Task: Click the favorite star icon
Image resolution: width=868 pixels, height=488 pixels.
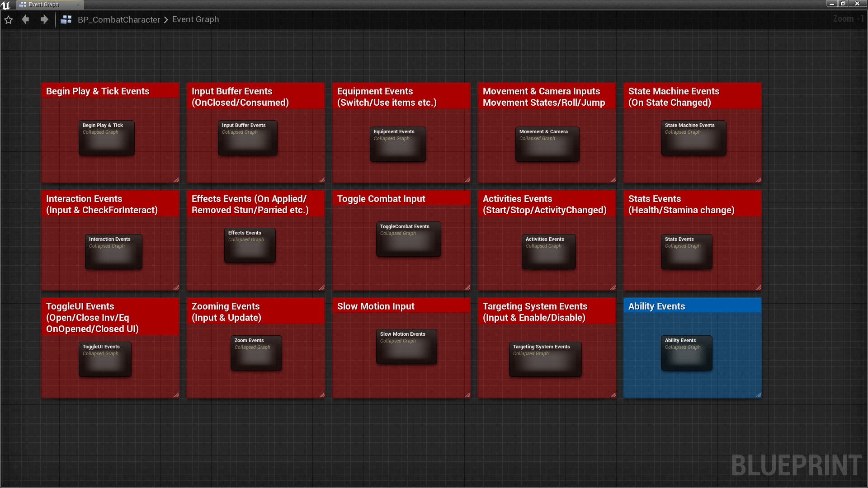Action: pos(8,20)
